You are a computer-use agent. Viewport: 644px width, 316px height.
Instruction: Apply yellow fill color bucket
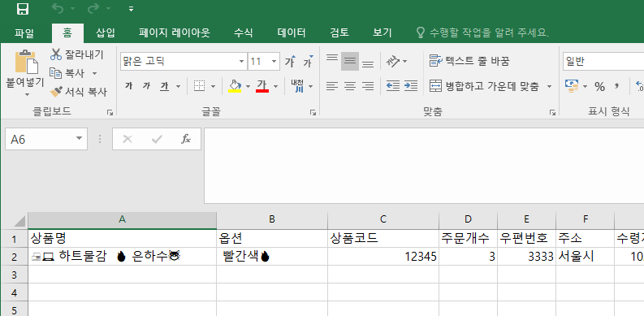click(x=235, y=86)
